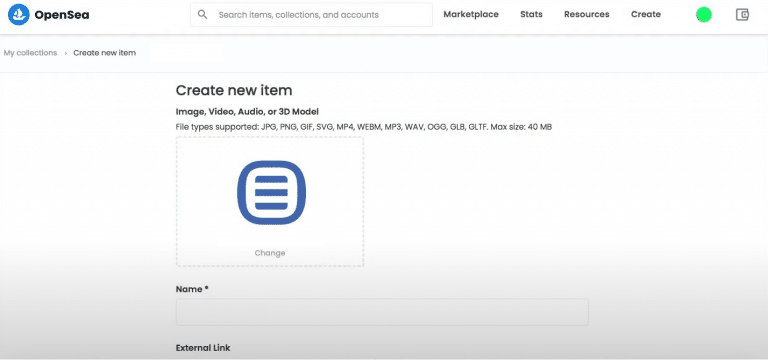
Task: Click the External Link label
Action: [203, 348]
